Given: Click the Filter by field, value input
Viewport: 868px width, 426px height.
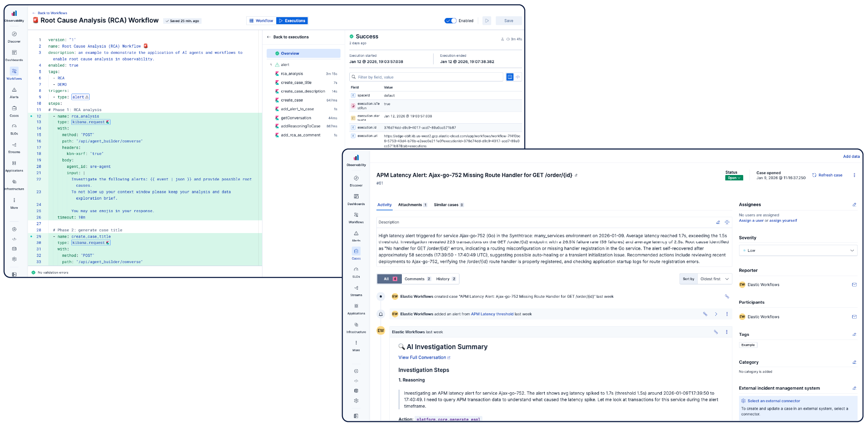Looking at the screenshot, I should [426, 77].
